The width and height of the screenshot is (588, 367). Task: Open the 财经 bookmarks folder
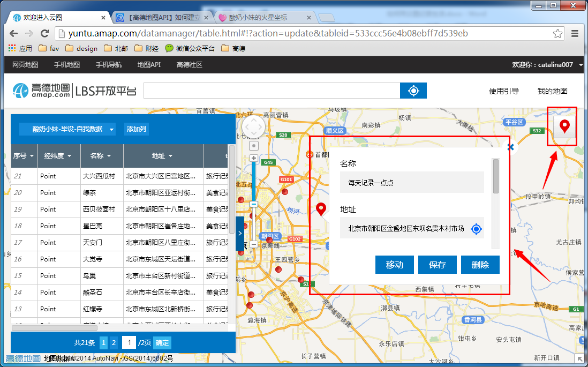pyautogui.click(x=146, y=48)
